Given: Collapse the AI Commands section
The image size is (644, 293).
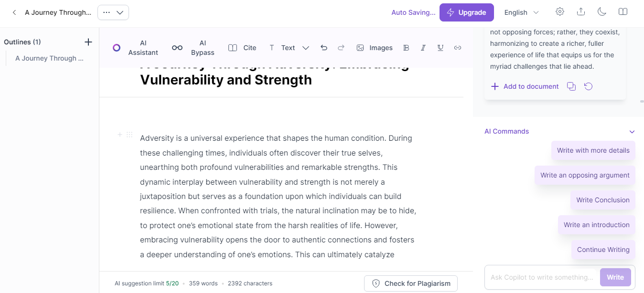Looking at the screenshot, I should 632,132.
